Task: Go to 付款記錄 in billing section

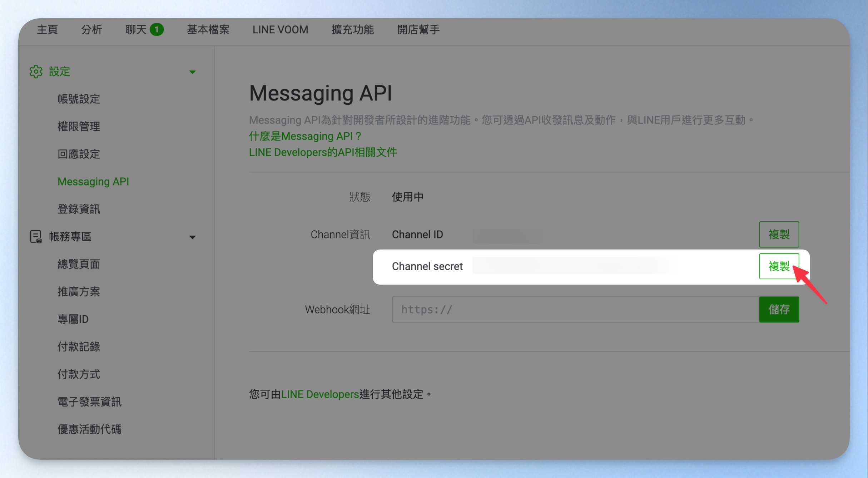Action: (79, 347)
